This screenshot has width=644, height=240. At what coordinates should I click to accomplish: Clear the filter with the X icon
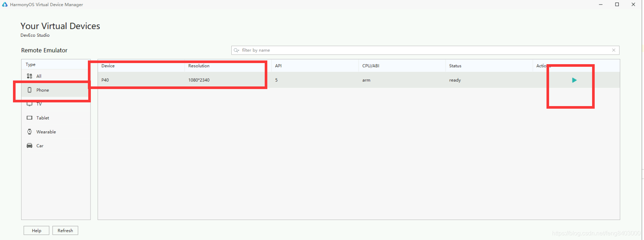(x=614, y=50)
